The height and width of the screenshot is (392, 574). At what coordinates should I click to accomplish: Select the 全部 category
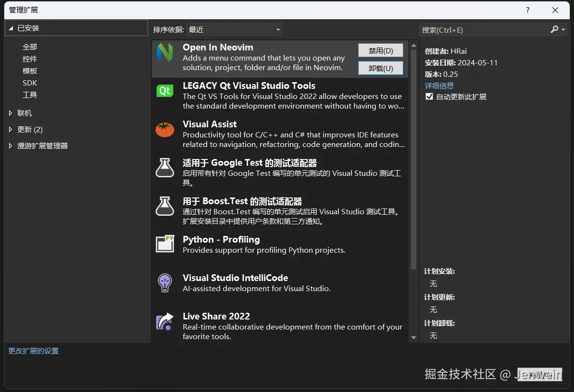click(30, 47)
